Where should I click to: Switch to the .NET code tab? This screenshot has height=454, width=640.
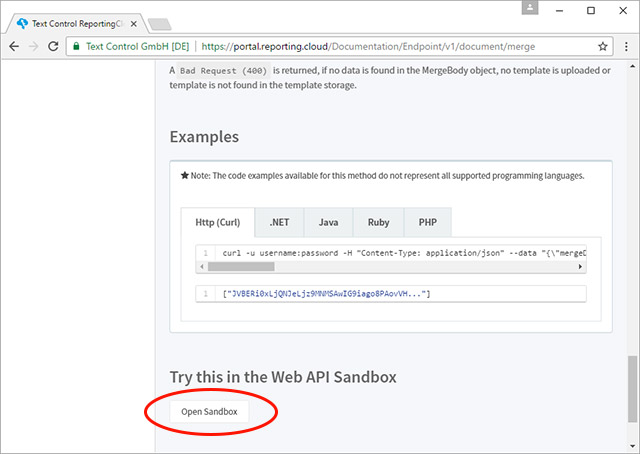pyautogui.click(x=279, y=223)
